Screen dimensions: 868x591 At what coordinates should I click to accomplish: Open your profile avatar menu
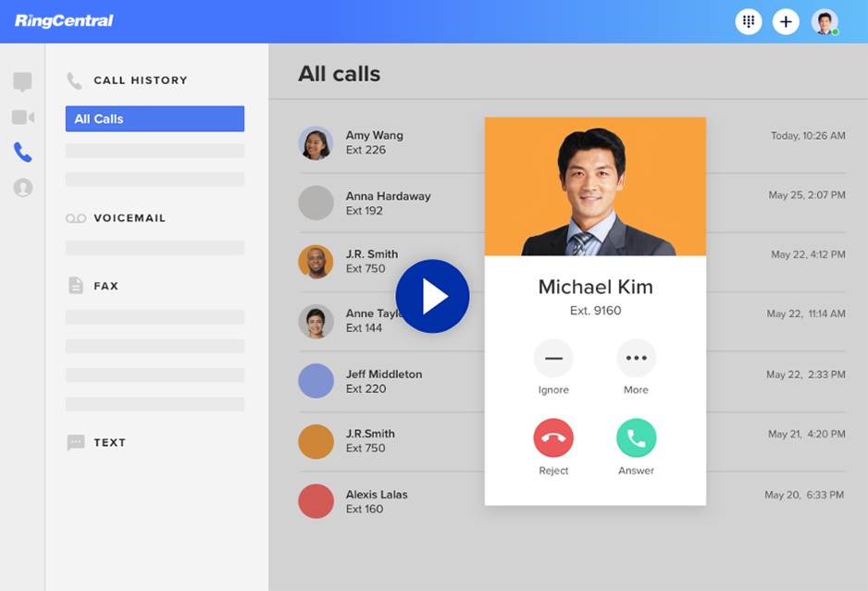[x=825, y=21]
